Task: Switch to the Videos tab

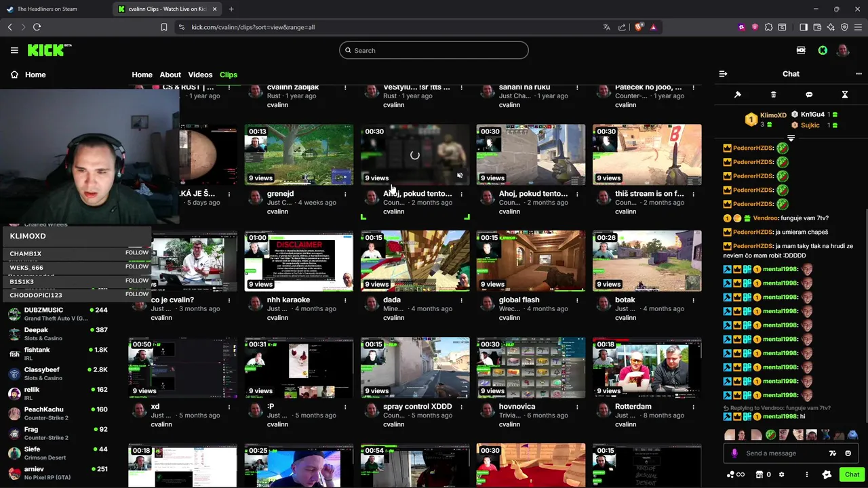Action: coord(200,75)
